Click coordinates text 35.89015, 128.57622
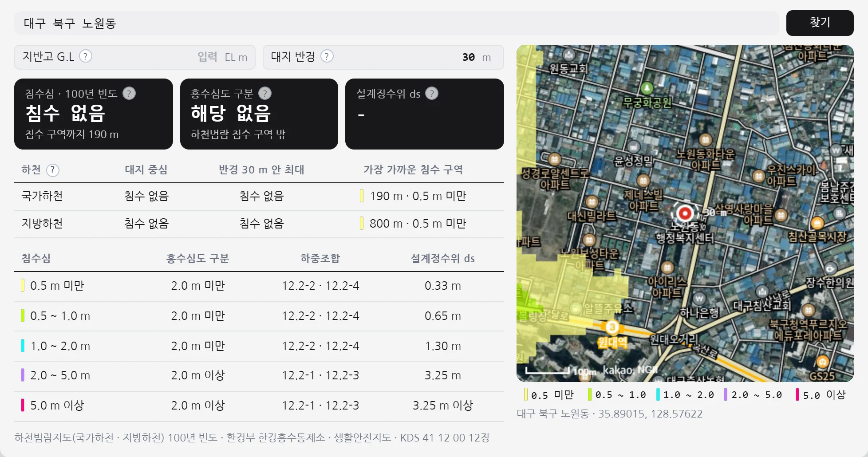This screenshot has height=457, width=868. coord(650,414)
